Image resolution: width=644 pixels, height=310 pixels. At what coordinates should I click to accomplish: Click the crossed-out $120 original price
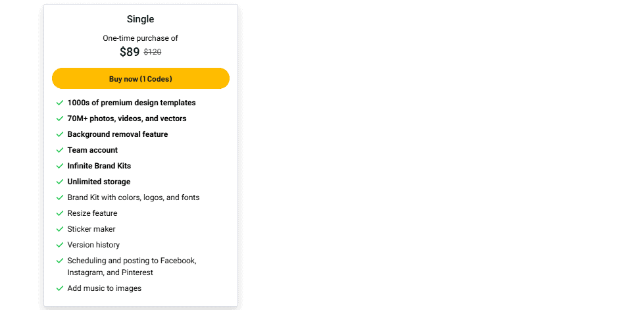[x=153, y=53]
